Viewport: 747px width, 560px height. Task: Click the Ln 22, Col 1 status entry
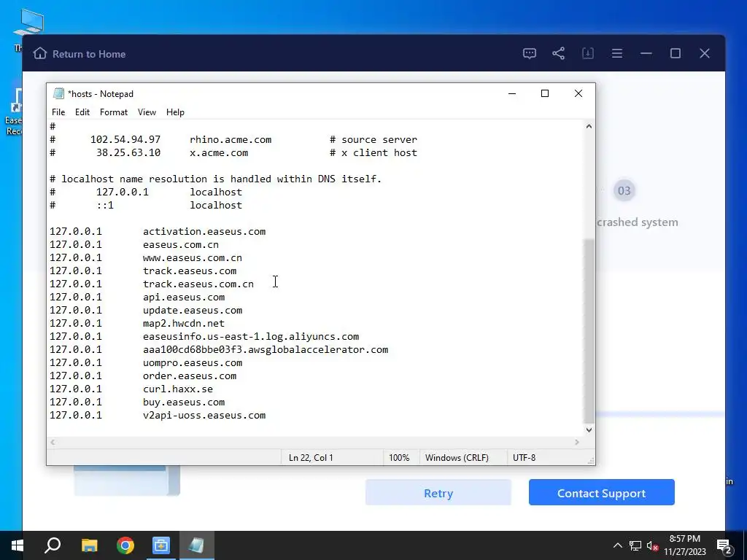(x=311, y=458)
